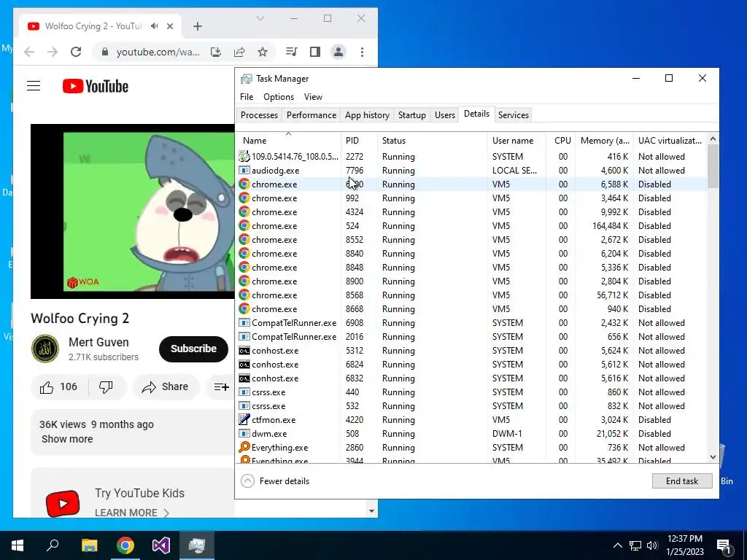Select chrome.exe with PID 524
Viewport: 747px width, 560px height.
tap(471, 226)
